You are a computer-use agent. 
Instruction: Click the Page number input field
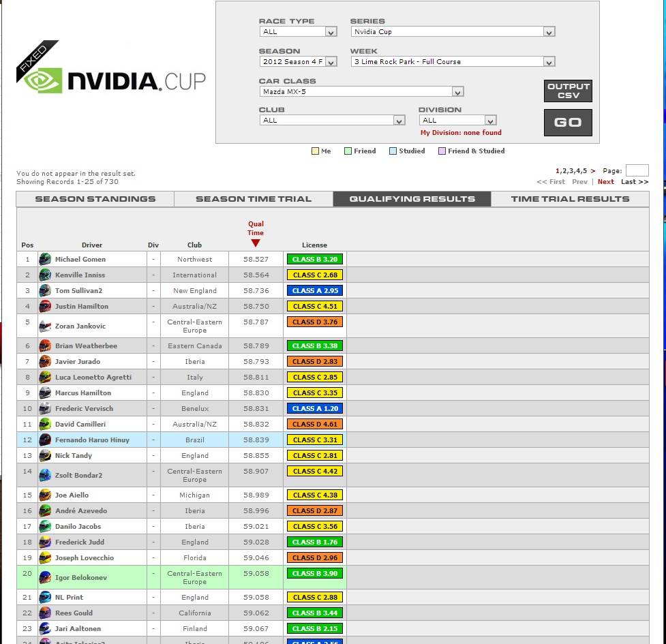[x=637, y=170]
